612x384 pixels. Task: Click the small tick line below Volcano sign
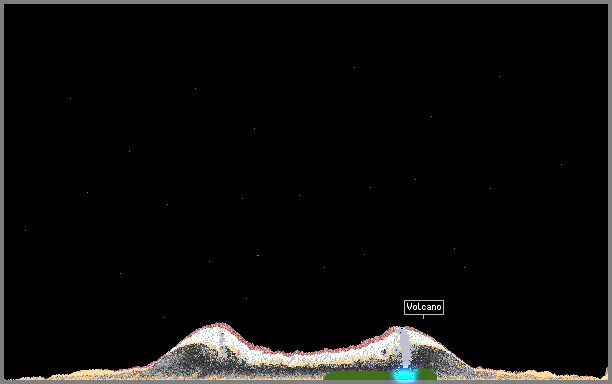423,317
